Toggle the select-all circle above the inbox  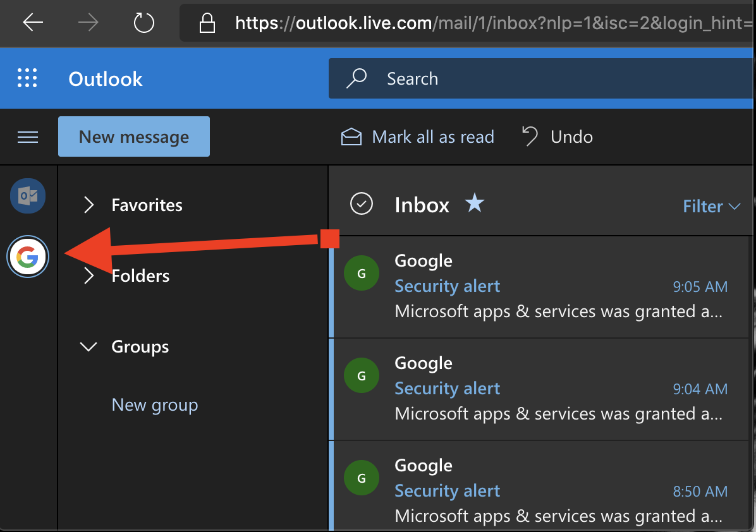(362, 203)
